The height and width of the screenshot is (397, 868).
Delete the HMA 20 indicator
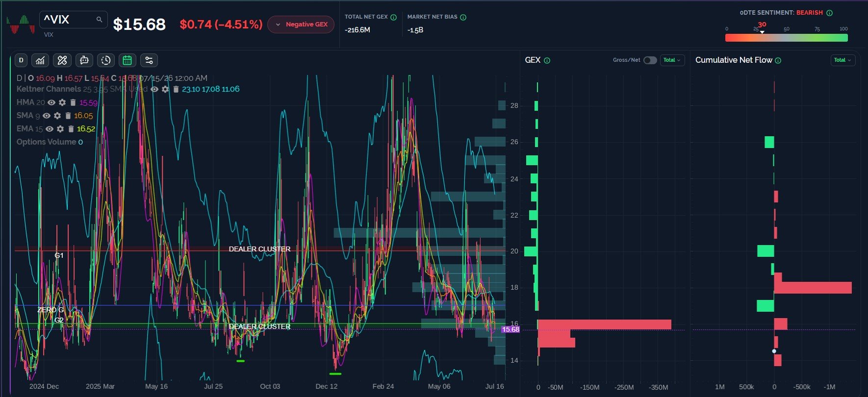(x=73, y=102)
